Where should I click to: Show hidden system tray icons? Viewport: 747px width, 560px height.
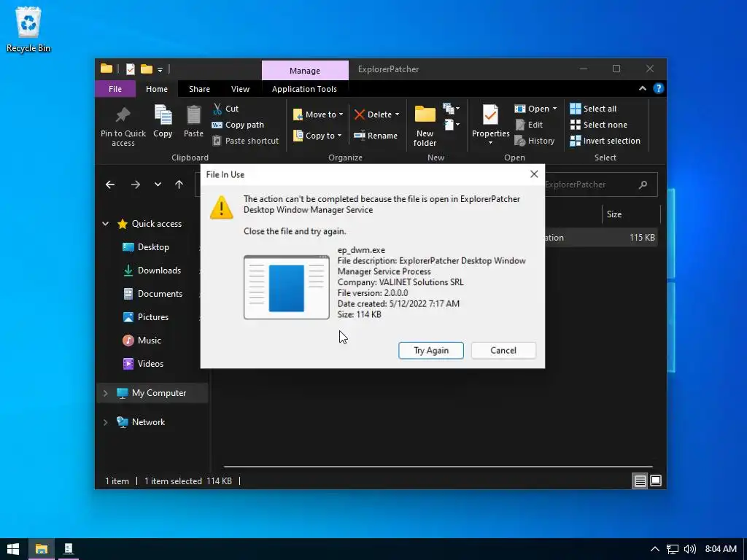pyautogui.click(x=655, y=549)
